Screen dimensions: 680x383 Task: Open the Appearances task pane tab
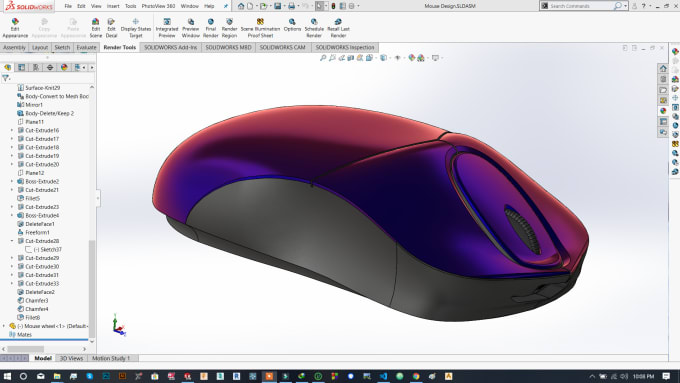point(663,111)
